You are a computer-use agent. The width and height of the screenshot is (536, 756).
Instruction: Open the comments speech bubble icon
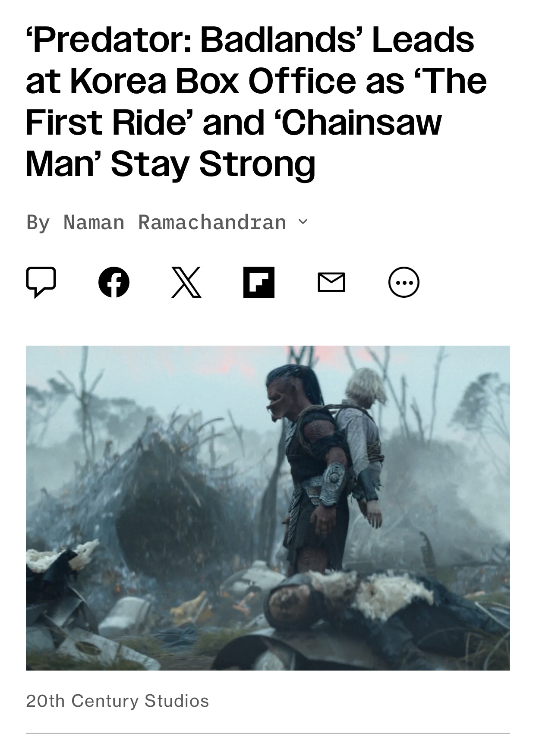41,282
